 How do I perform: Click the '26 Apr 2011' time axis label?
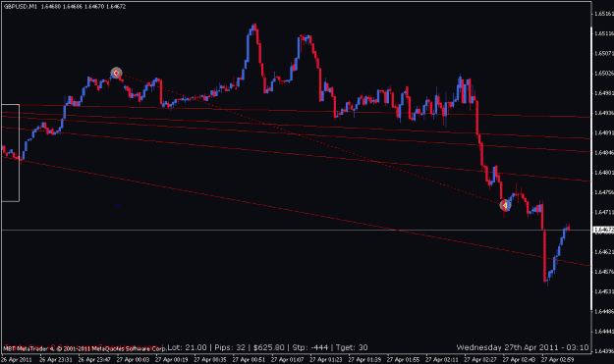17,359
